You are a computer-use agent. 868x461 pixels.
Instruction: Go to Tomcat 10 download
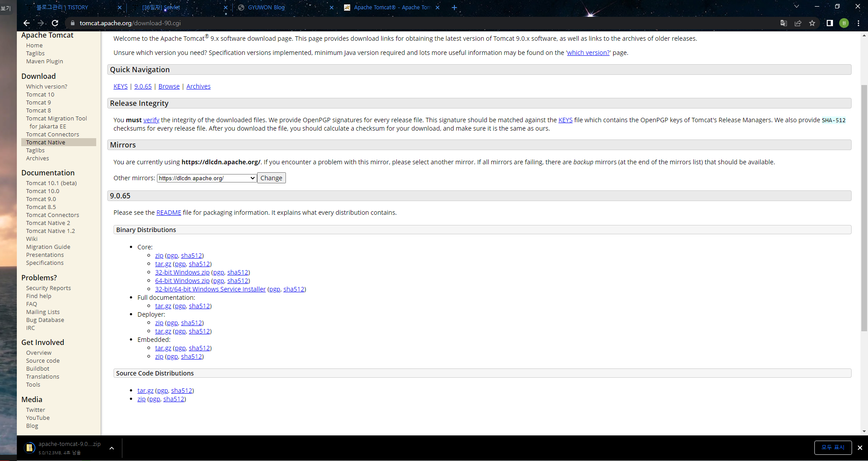pyautogui.click(x=40, y=94)
